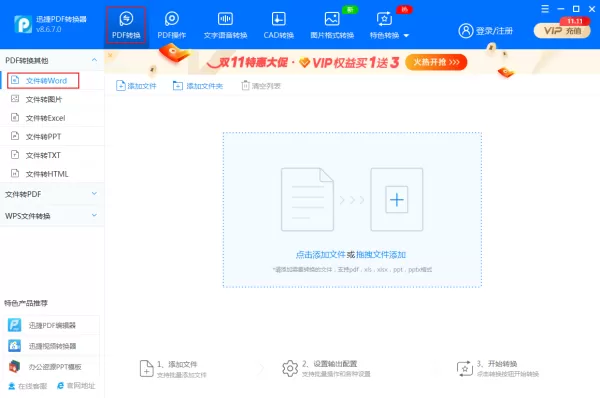Click step 3 开始转换 icon
The height and width of the screenshot is (398, 600).
(465, 369)
